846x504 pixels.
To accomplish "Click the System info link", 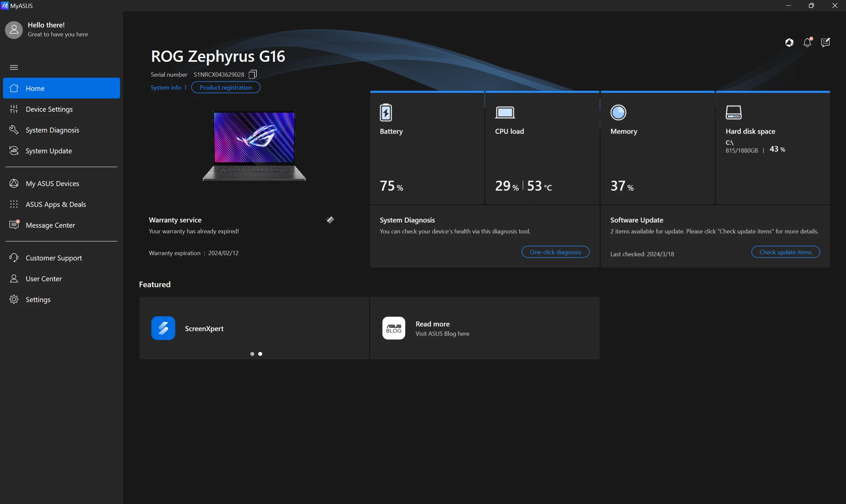I will [x=166, y=87].
